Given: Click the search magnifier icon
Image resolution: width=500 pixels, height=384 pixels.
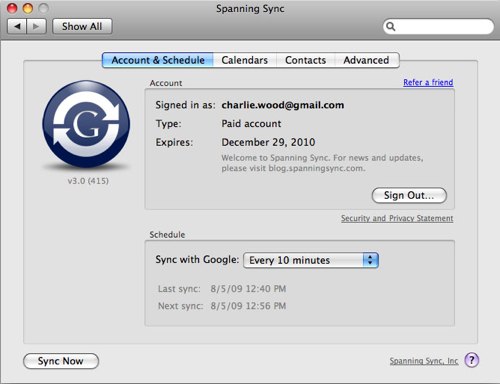Looking at the screenshot, I should pyautogui.click(x=391, y=26).
